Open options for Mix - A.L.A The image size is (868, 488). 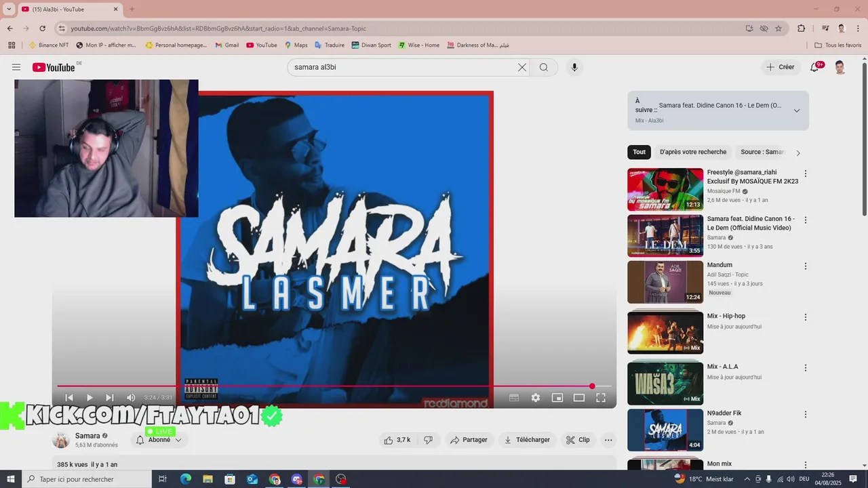click(x=806, y=368)
